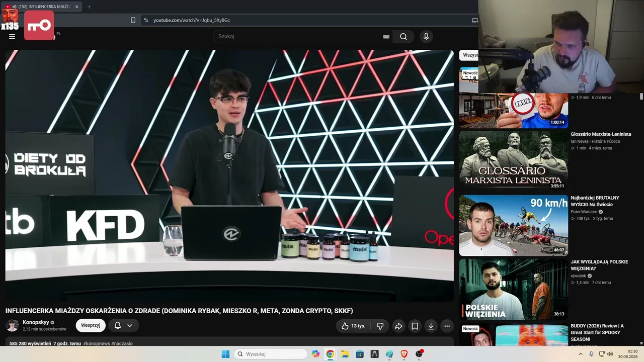Open the Konopskyy channel avatar

tap(12, 325)
